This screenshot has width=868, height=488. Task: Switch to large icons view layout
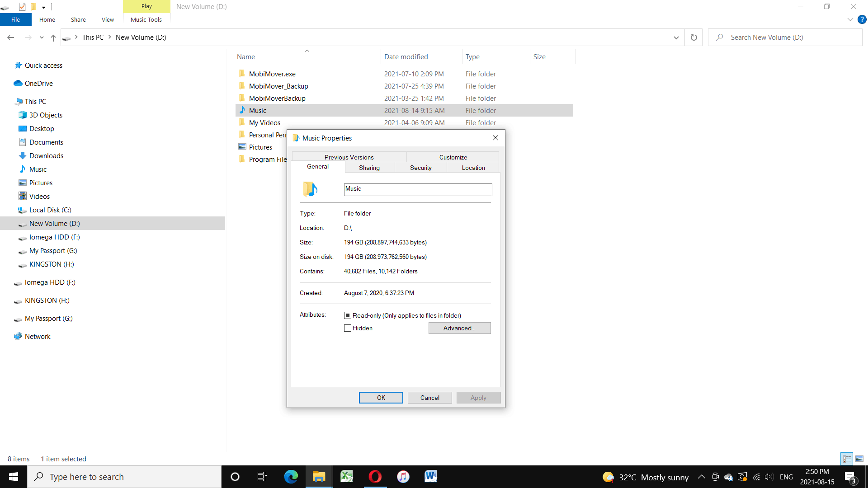coord(859,459)
